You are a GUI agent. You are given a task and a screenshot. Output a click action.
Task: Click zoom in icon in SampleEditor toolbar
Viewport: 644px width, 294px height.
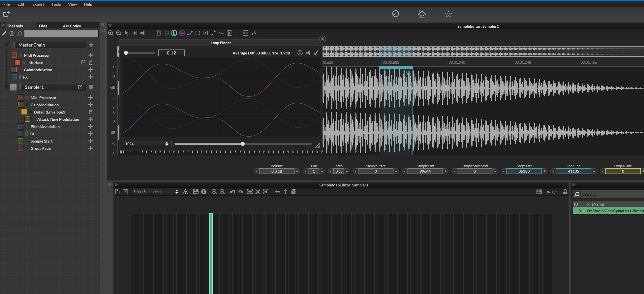[x=111, y=33]
